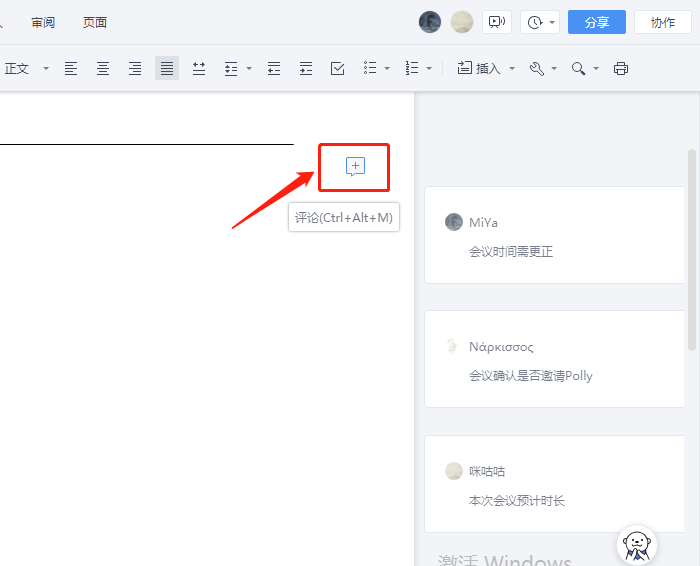Viewport: 700px width, 566px height.
Task: Open the 审阅 menu tab
Action: (x=43, y=22)
